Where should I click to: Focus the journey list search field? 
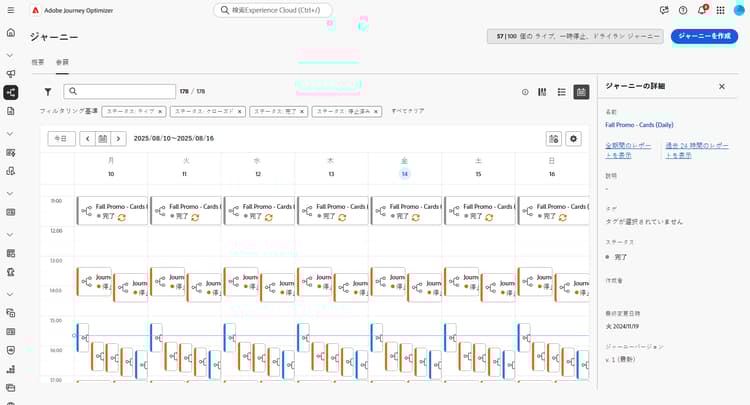(120, 91)
